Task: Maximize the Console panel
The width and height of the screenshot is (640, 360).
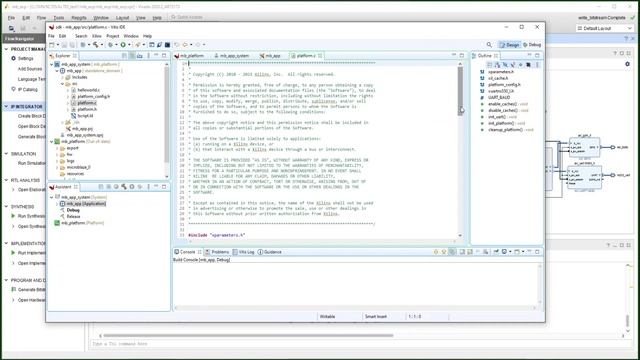Action: point(537,252)
